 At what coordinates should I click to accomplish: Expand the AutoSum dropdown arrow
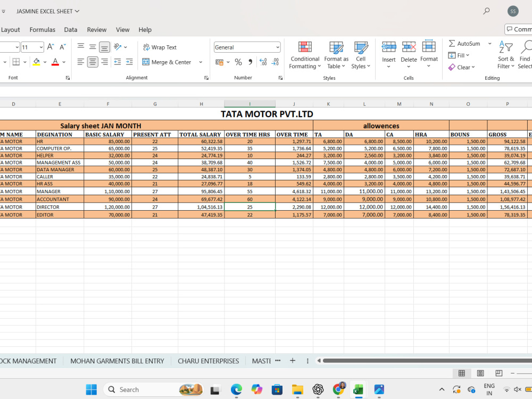pos(489,44)
